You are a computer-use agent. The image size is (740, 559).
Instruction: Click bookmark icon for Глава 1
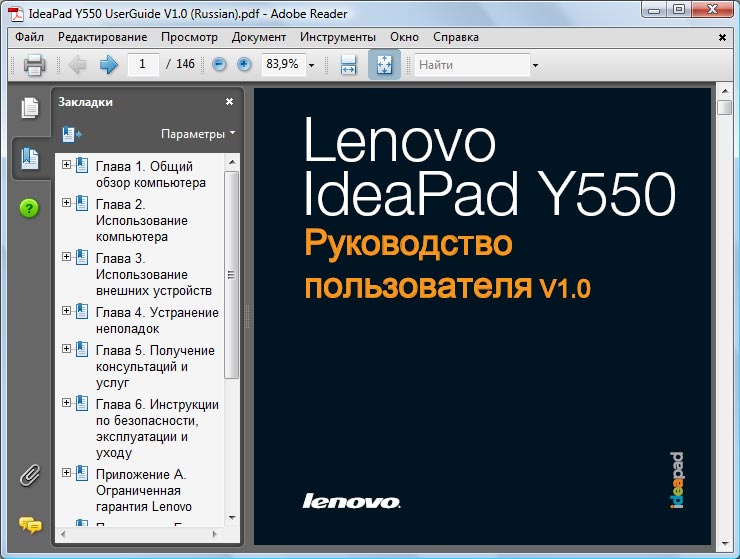pyautogui.click(x=82, y=165)
